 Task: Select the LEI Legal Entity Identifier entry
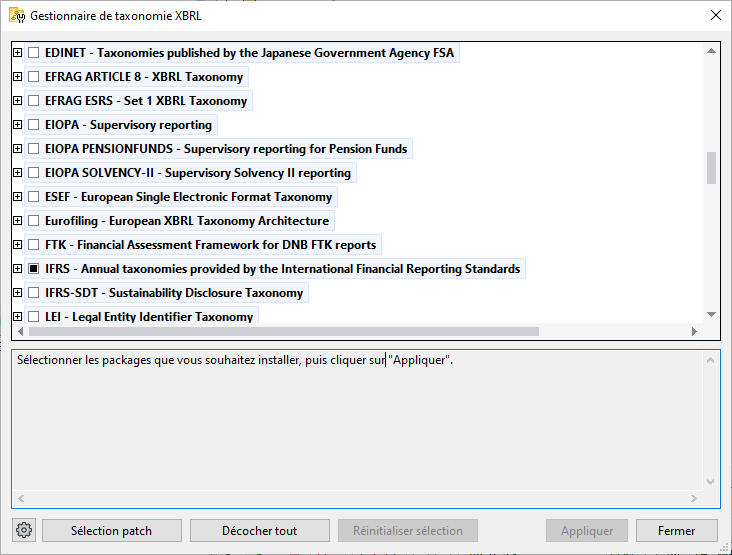(148, 317)
